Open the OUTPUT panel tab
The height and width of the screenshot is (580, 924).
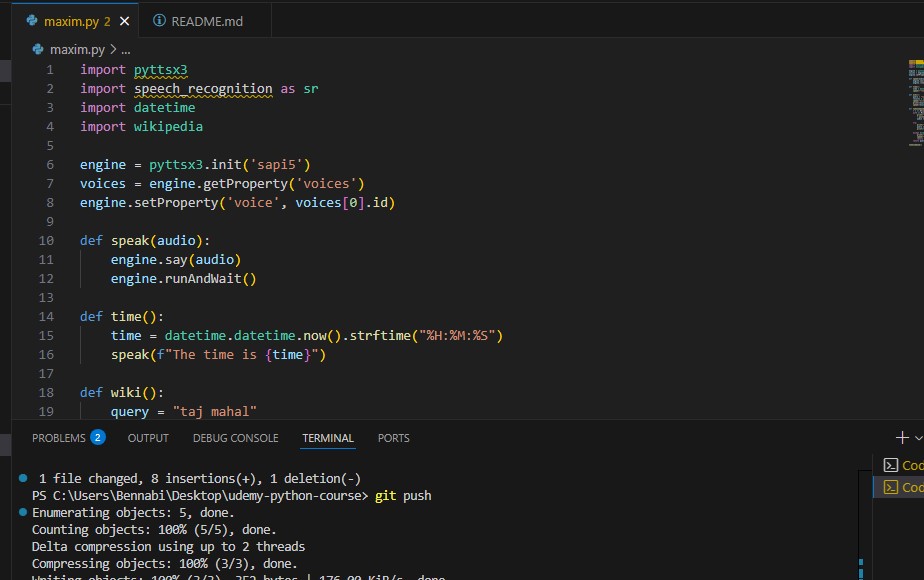[x=148, y=438]
